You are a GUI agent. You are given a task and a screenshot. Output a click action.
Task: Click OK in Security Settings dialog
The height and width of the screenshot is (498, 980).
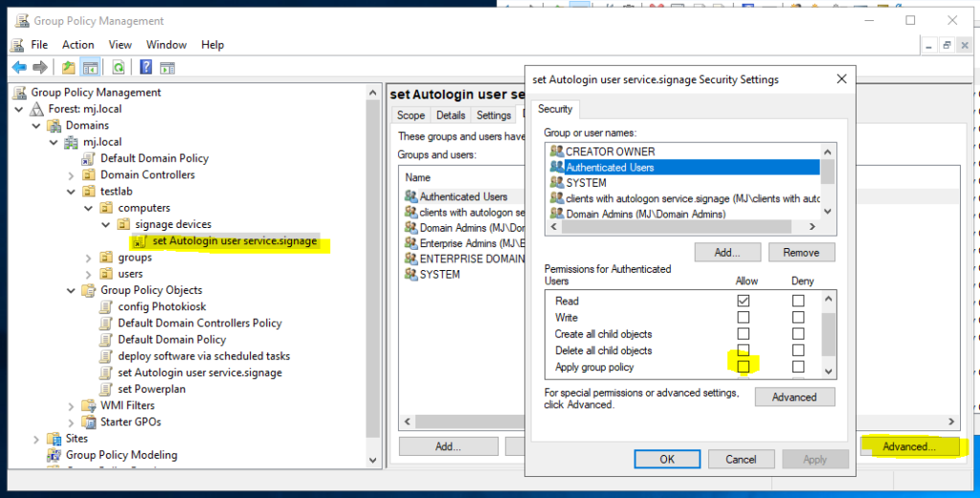click(667, 459)
